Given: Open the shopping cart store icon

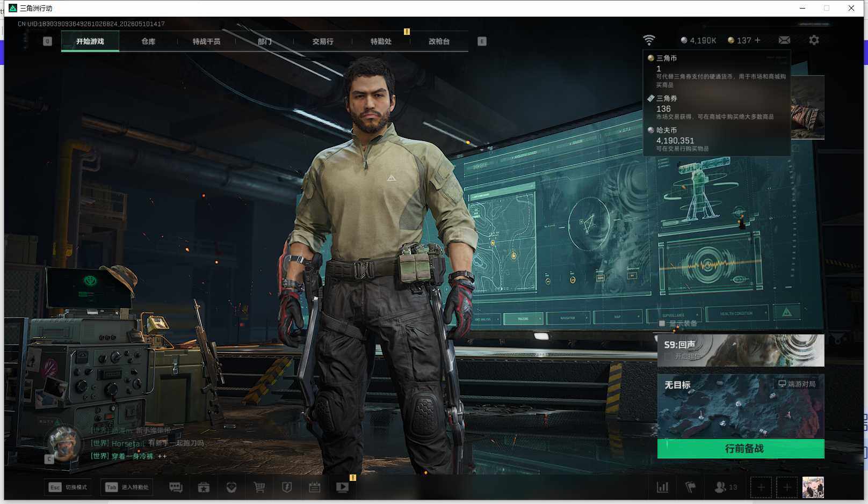Looking at the screenshot, I should (x=259, y=487).
